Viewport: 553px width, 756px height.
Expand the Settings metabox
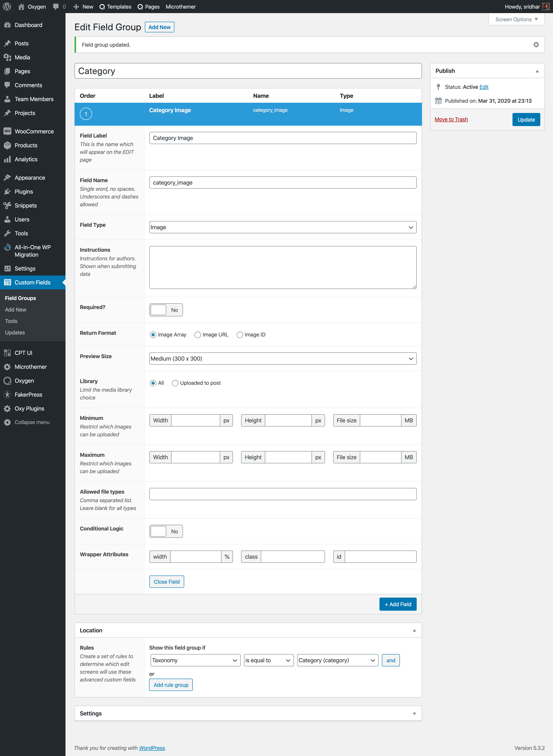[x=414, y=714]
